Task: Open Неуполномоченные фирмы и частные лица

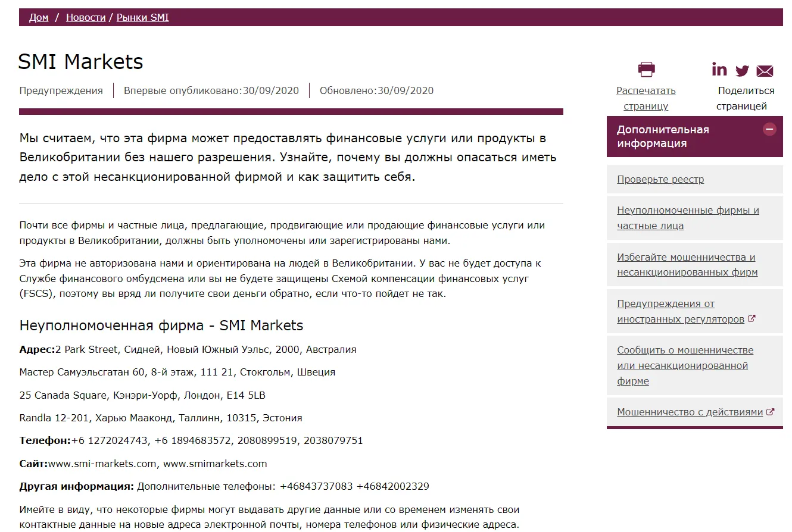Action: point(688,218)
